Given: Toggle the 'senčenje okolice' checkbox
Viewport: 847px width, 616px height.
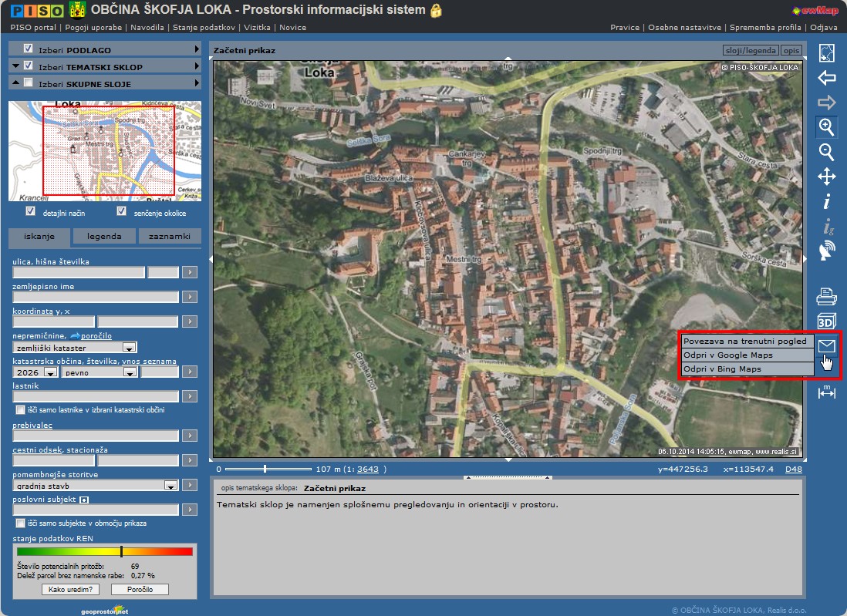Looking at the screenshot, I should pyautogui.click(x=121, y=211).
